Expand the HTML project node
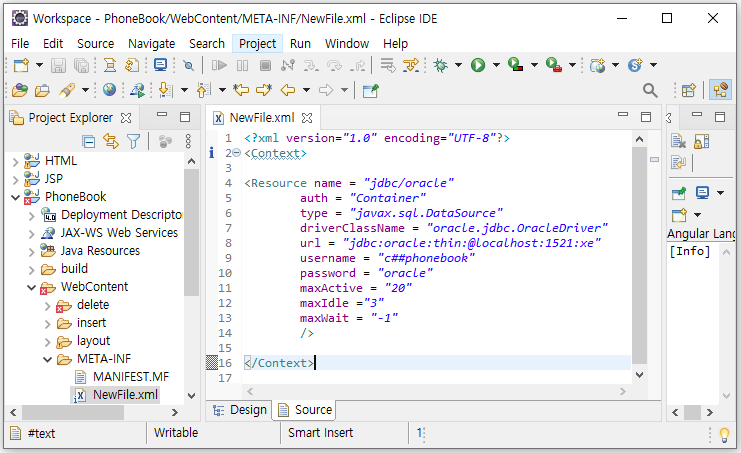 (x=15, y=162)
